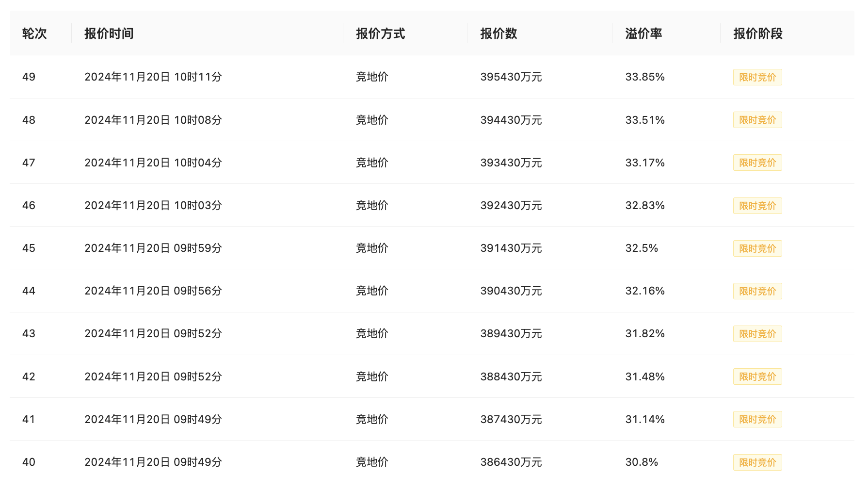Image resolution: width=868 pixels, height=491 pixels.
Task: Click the 报价时间 column header
Action: pos(109,33)
